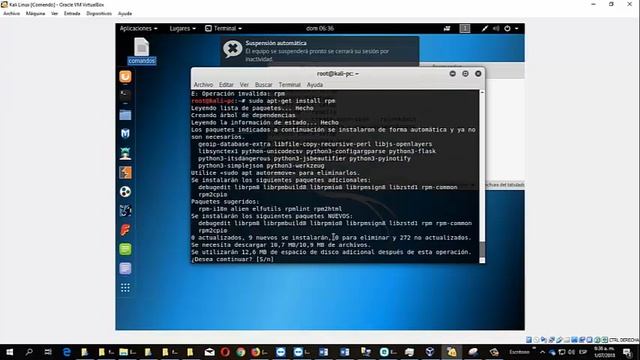Click the volume speaker icon in Kali top bar

pos(496,28)
